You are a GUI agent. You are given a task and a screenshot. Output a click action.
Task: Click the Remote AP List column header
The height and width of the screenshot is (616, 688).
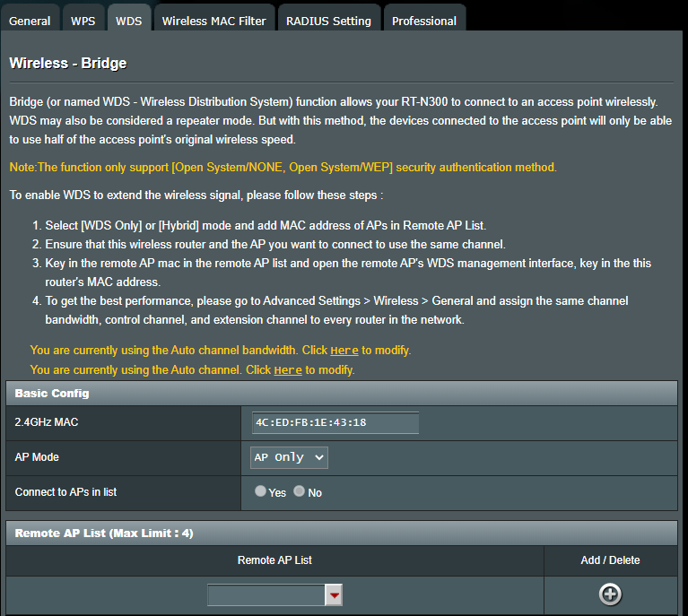pyautogui.click(x=274, y=560)
